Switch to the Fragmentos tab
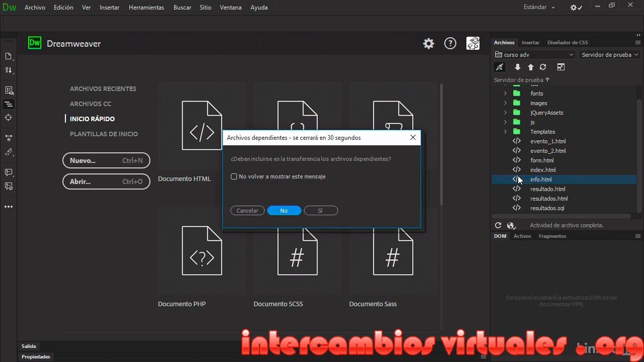 [552, 236]
